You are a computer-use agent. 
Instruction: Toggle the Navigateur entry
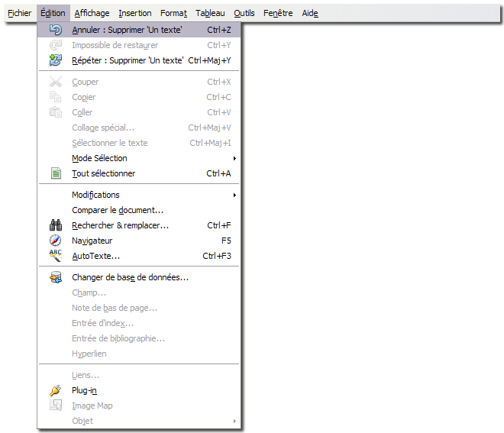tap(139, 241)
